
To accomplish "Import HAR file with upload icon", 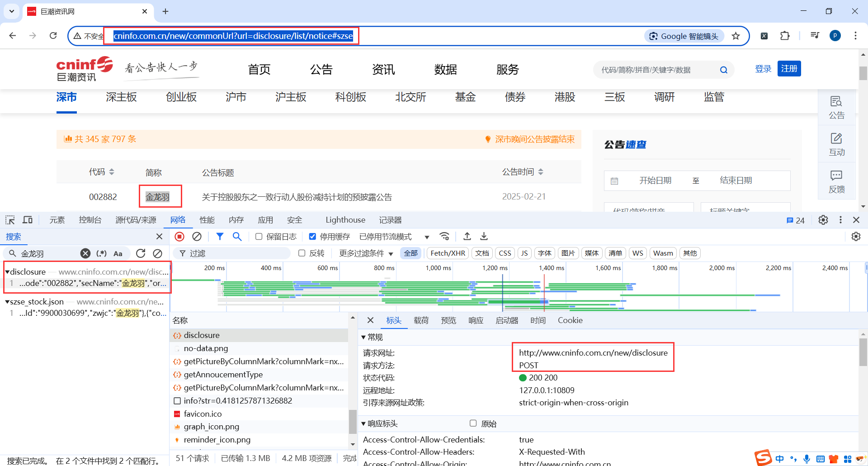I will (467, 237).
